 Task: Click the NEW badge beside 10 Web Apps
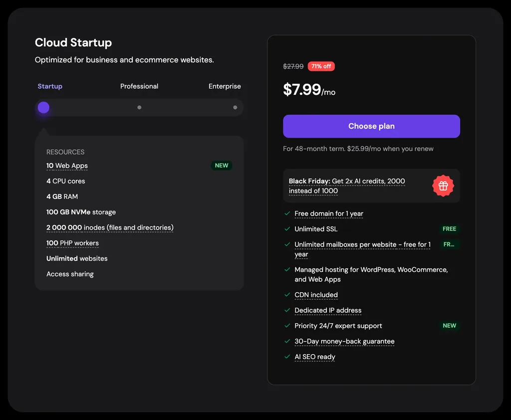tap(221, 166)
